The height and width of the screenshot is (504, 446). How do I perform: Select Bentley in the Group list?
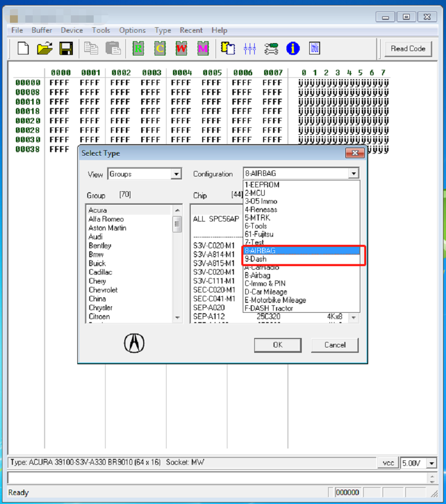129,246
